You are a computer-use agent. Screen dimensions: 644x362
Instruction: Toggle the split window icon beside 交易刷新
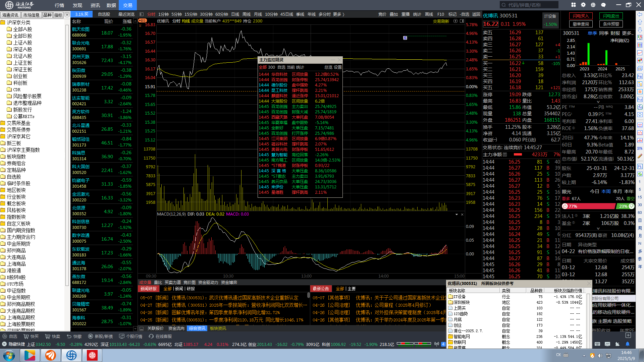tap(462, 21)
